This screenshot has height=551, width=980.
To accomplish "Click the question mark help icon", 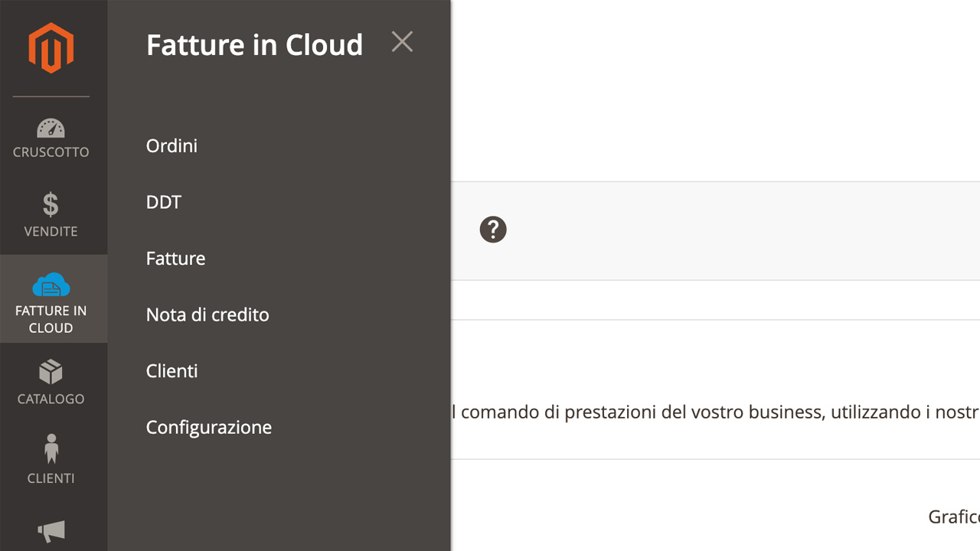I will 493,230.
